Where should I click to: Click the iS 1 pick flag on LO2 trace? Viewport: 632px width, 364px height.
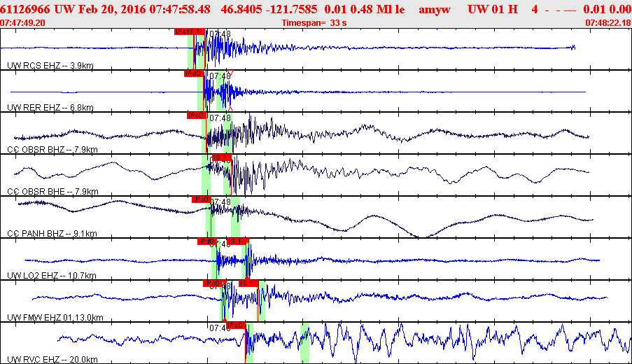(237, 241)
